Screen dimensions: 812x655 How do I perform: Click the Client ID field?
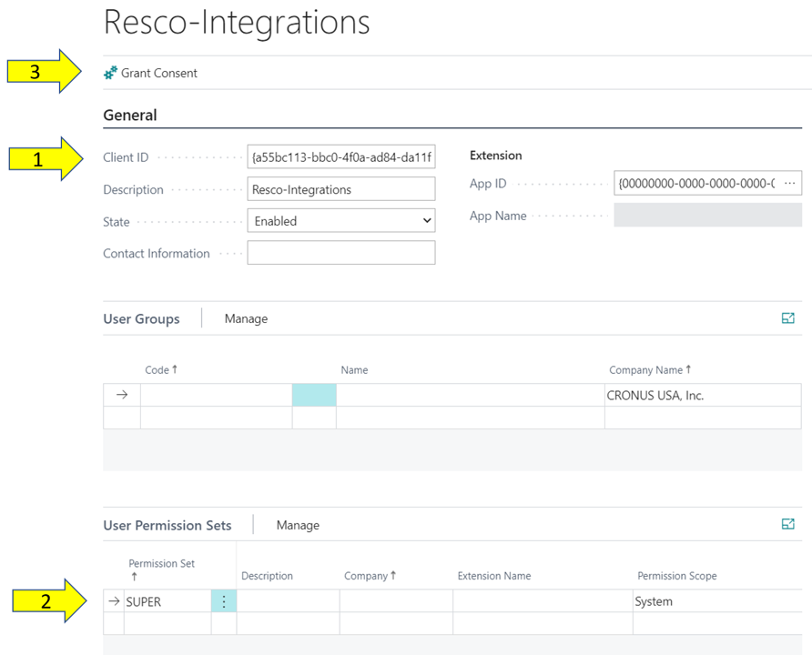tap(341, 157)
